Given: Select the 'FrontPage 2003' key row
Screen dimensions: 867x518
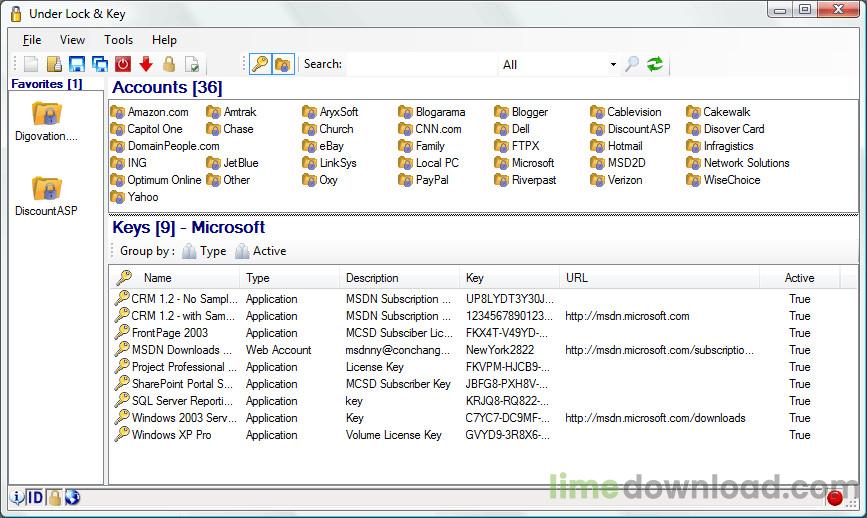Looking at the screenshot, I should [x=476, y=333].
